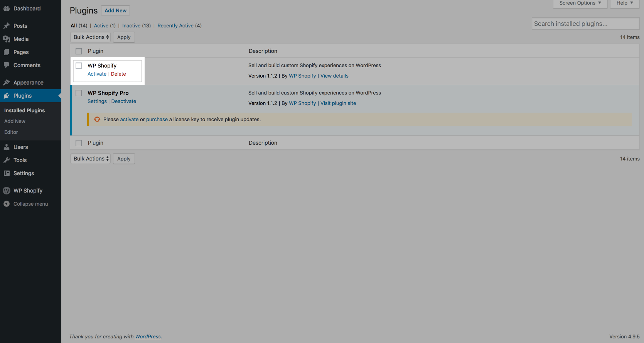Open the WordPress footer link
644x343 pixels.
148,336
